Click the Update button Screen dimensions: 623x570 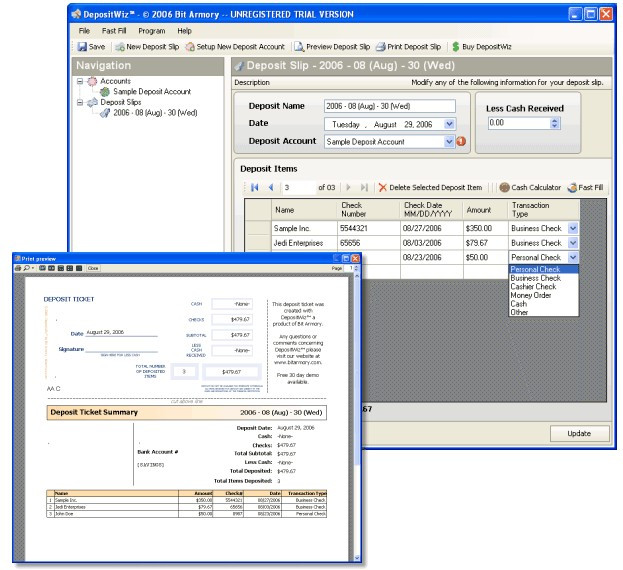click(579, 433)
